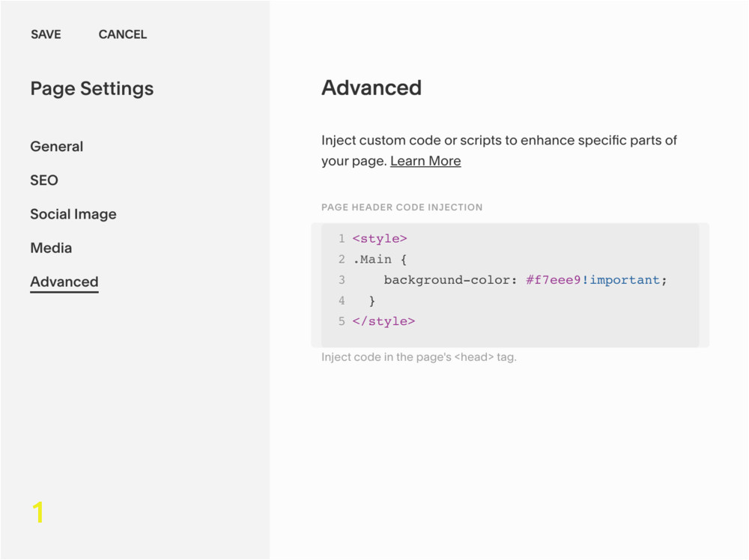Click the Advanced section heading
Screen dimensions: 749x560
[372, 88]
